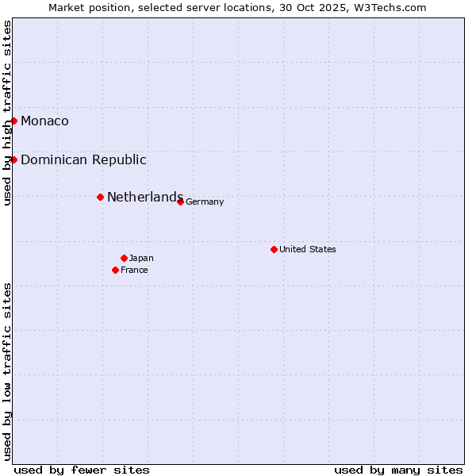Select the United States text label

pyautogui.click(x=307, y=250)
